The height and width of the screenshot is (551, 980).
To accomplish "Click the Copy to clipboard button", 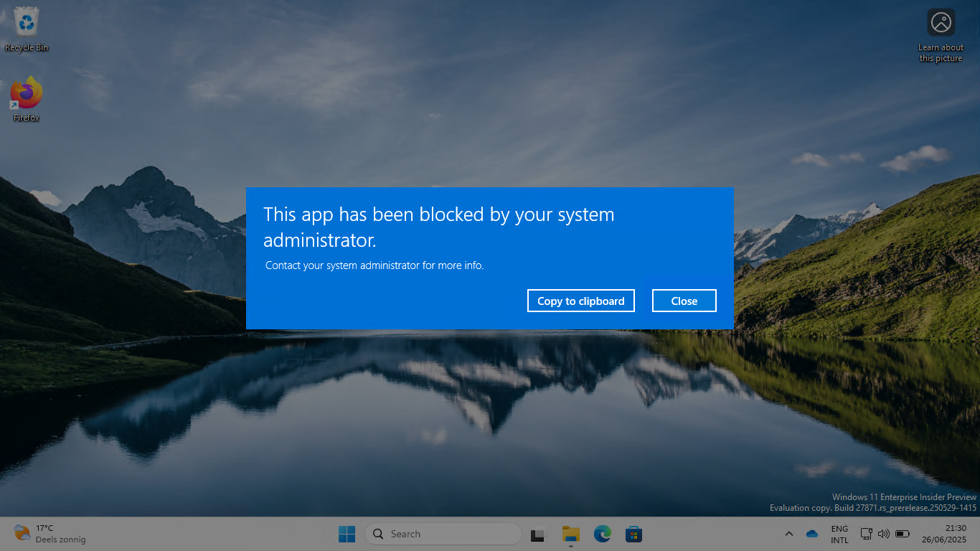I will (580, 301).
